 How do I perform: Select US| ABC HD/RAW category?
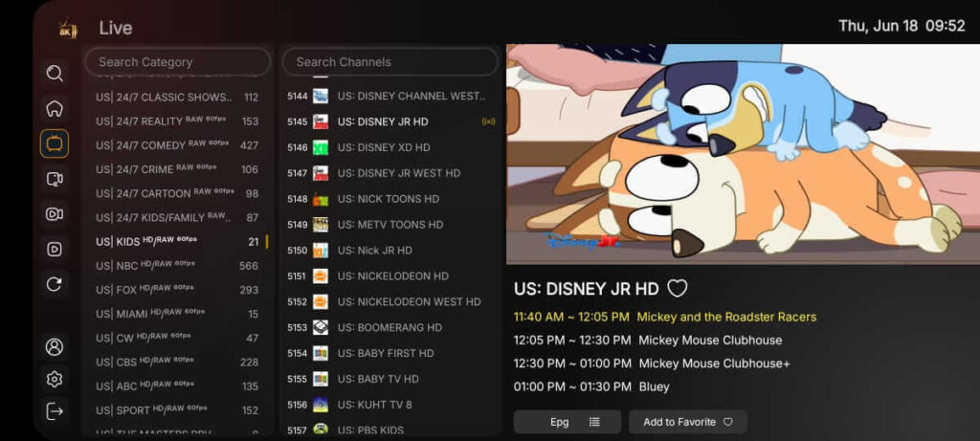[177, 386]
